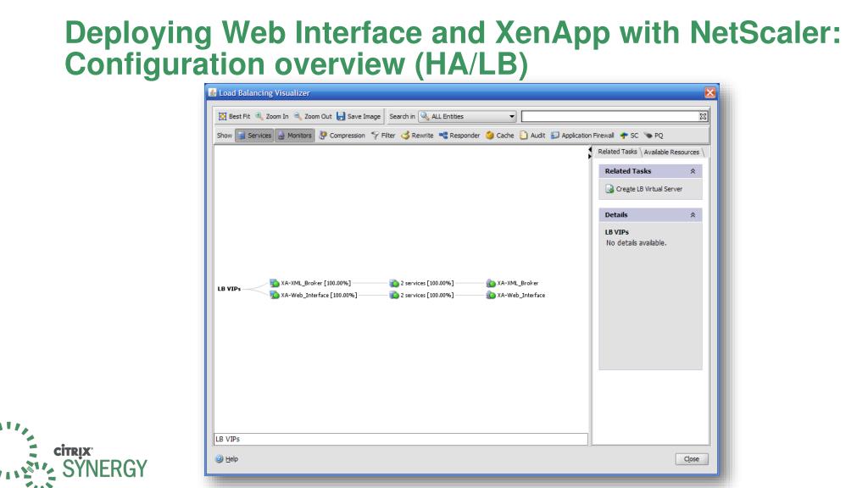
Task: Toggle the SC show filter
Action: 630,136
